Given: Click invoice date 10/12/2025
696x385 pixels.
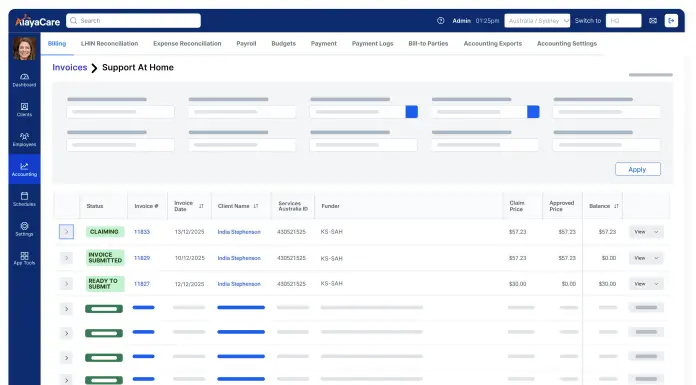Looking at the screenshot, I should (x=190, y=258).
